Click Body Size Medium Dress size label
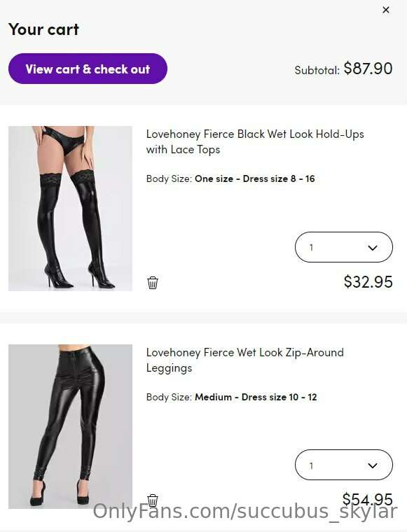Image resolution: width=407 pixels, height=532 pixels. tap(231, 397)
